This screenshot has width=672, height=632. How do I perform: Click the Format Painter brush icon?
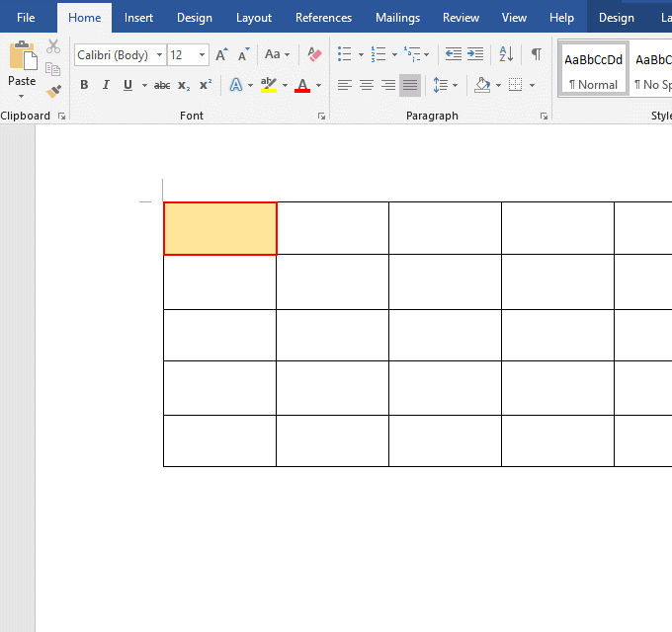53,92
